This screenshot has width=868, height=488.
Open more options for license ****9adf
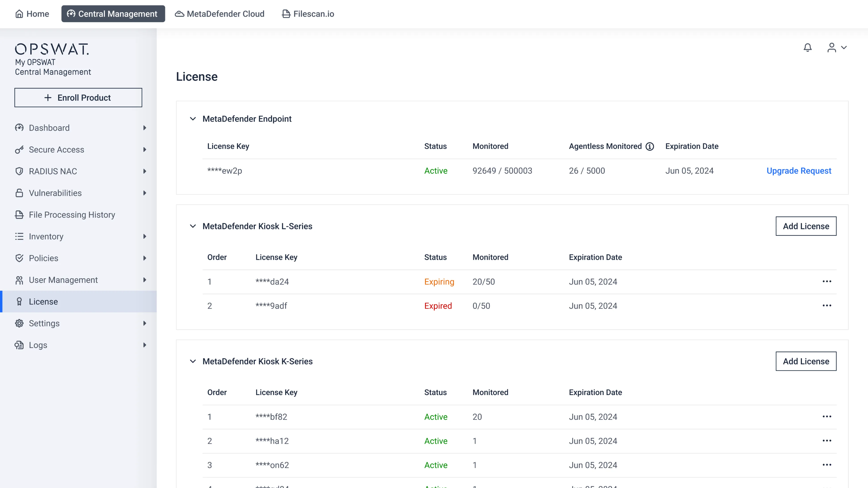(826, 305)
